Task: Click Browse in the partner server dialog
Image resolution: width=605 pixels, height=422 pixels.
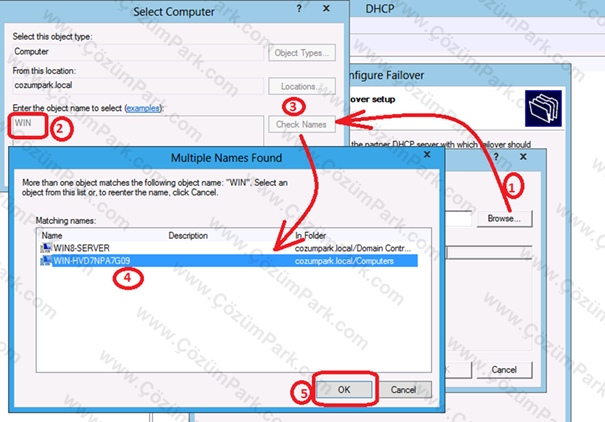Action: 504,219
